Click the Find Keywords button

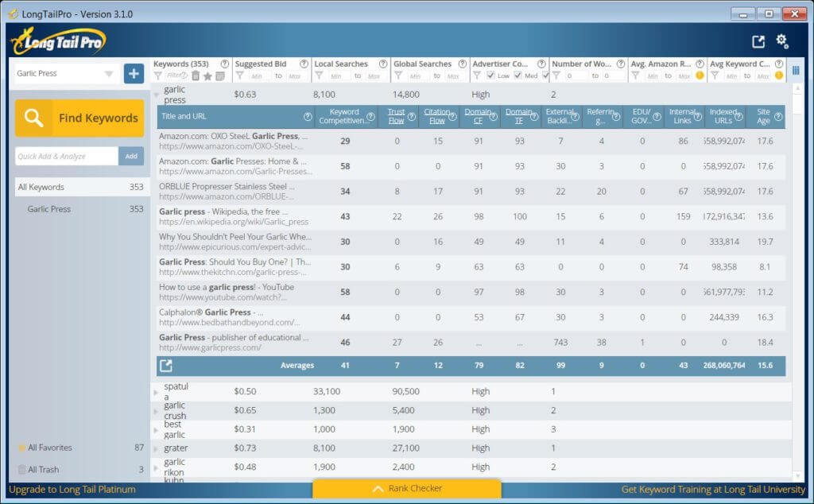(79, 118)
